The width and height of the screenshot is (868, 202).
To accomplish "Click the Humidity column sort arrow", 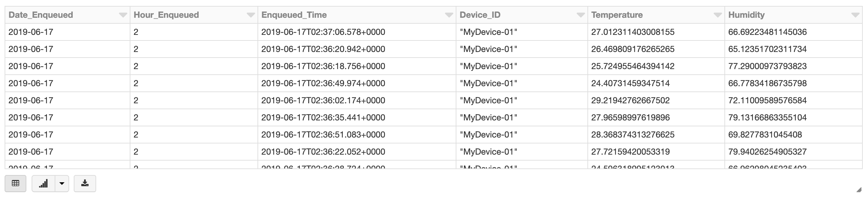I will pyautogui.click(x=855, y=15).
